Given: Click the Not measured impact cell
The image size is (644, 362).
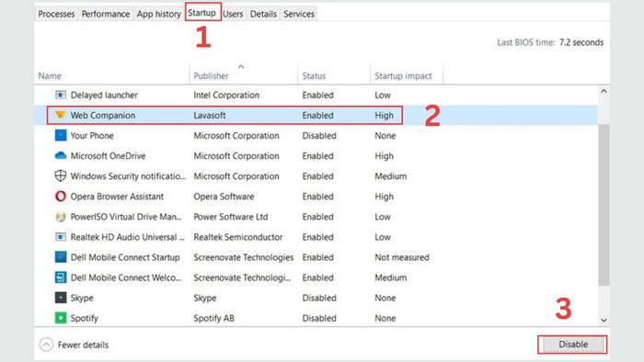Looking at the screenshot, I should tap(402, 257).
